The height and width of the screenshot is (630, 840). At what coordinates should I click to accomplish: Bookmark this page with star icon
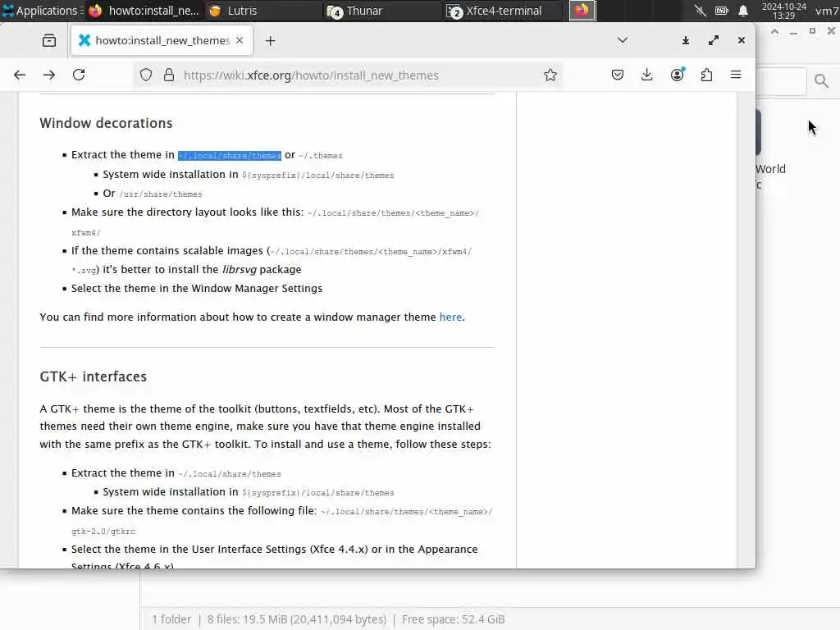[x=550, y=75]
